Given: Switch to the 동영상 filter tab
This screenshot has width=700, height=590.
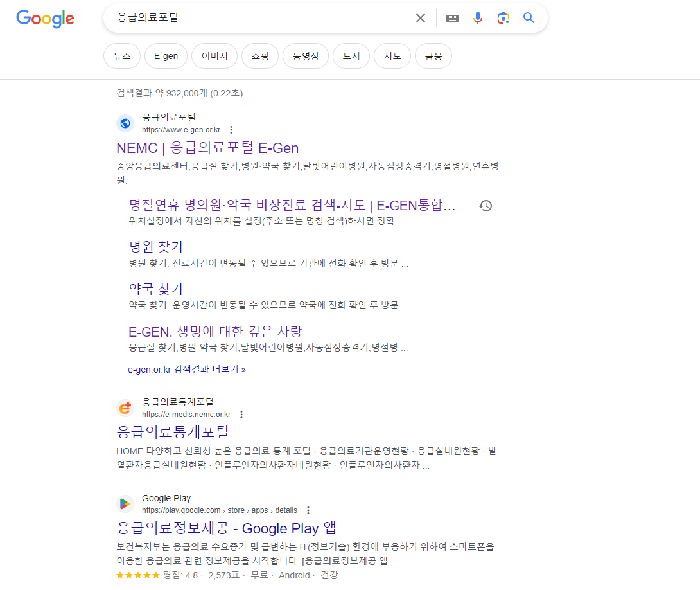Looking at the screenshot, I should (305, 57).
